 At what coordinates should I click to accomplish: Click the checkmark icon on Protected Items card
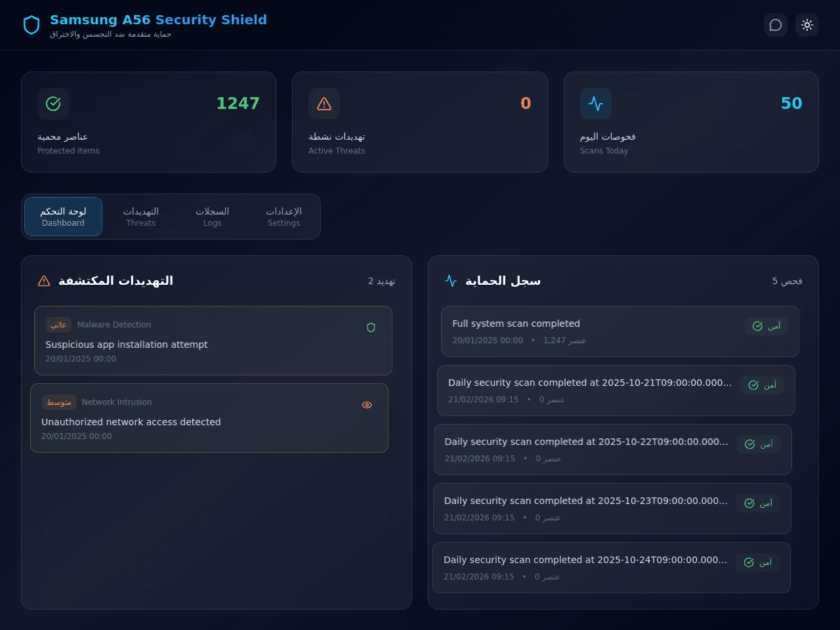point(53,104)
